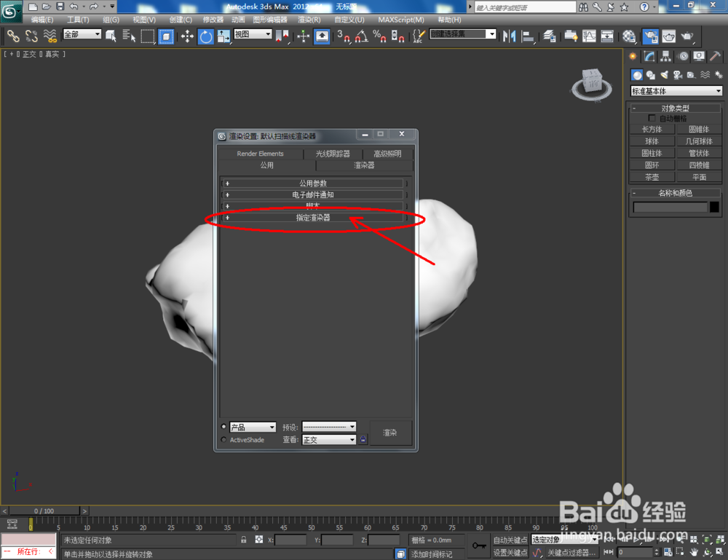The height and width of the screenshot is (560, 728).
Task: Click the 茶壶 primitive button
Action: [652, 176]
